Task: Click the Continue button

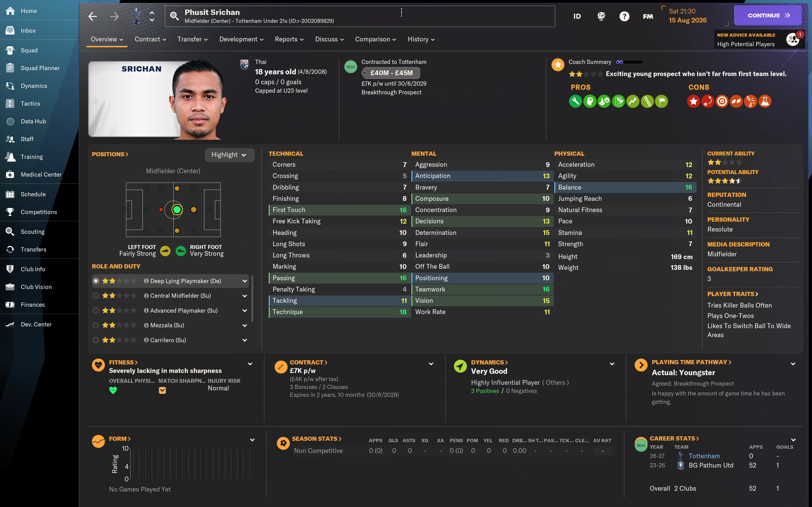Action: tap(767, 15)
